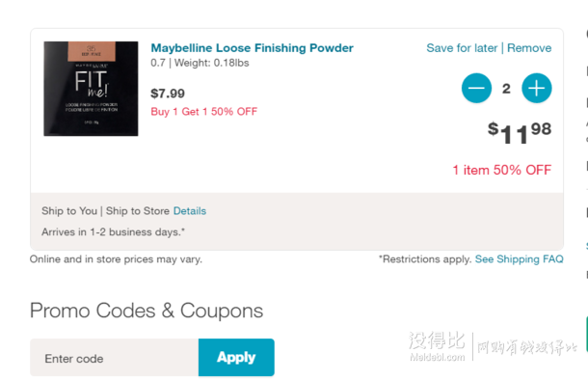Focus the Enter code promo field
The height and width of the screenshot is (380, 588).
click(x=115, y=358)
